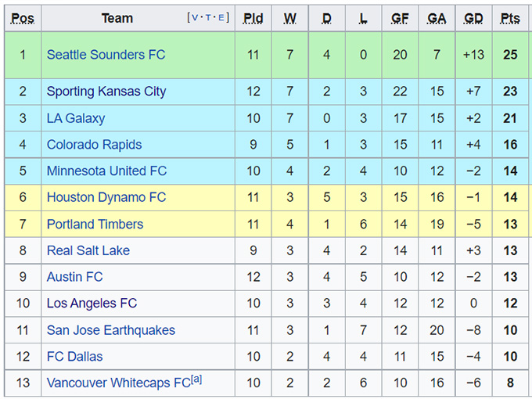Image resolution: width=532 pixels, height=399 pixels.
Task: Select the Colorado Rapids link
Action: pos(94,145)
